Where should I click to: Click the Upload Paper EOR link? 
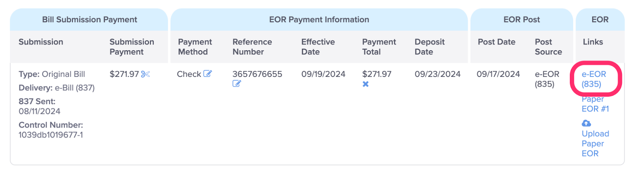tap(595, 144)
